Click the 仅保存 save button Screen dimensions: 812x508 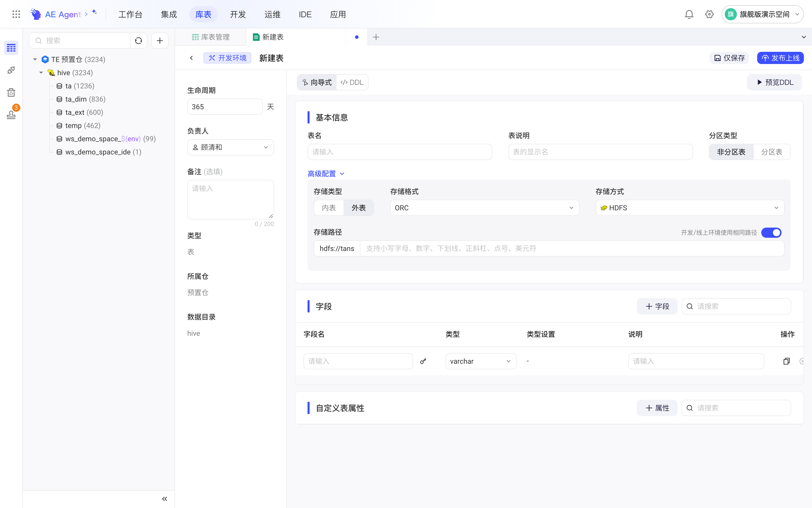730,58
